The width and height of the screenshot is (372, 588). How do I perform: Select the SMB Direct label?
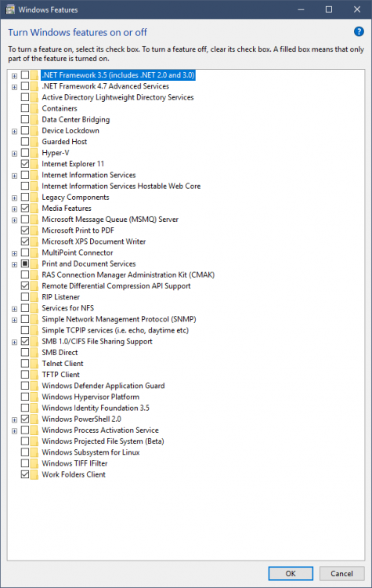coord(60,353)
